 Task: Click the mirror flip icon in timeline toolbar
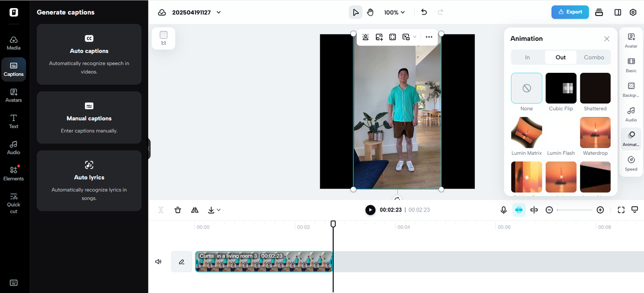(195, 210)
